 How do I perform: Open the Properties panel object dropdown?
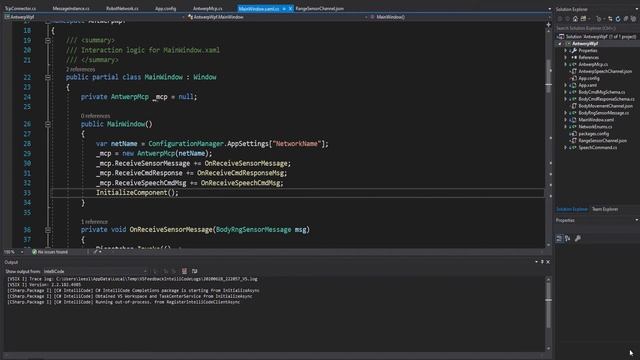tap(597, 229)
